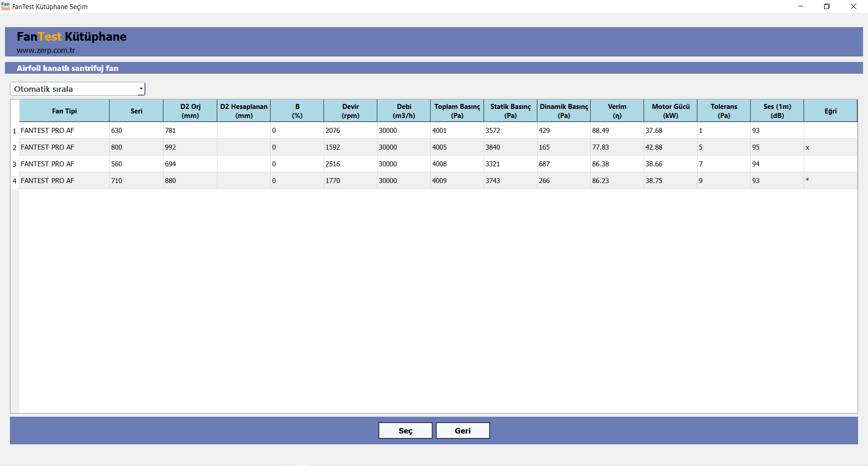Click the Motor Gücü (kW) header
The width and height of the screenshot is (868, 466).
pyautogui.click(x=670, y=111)
